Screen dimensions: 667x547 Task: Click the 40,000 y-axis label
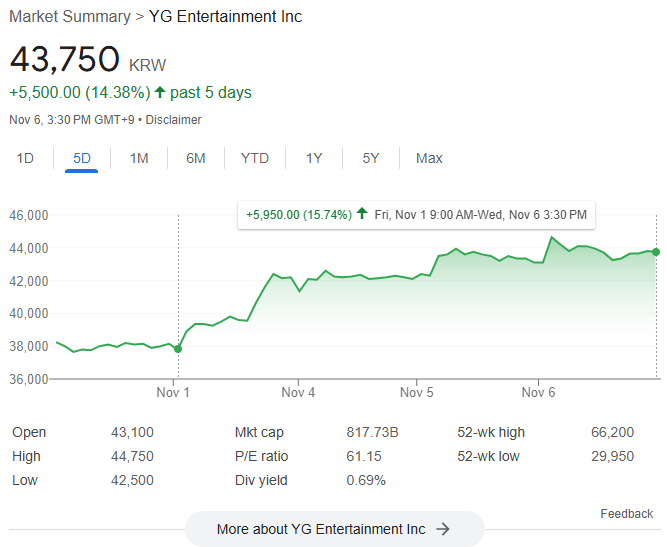(x=29, y=313)
